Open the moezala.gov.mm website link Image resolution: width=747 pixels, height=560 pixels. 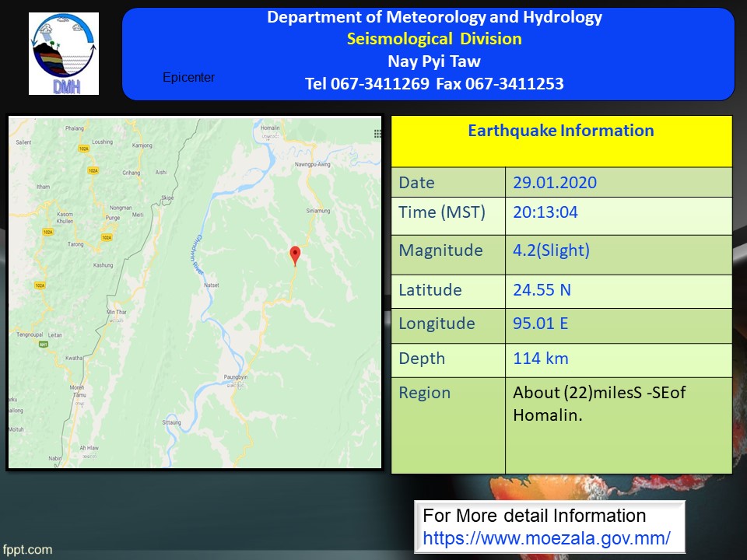[546, 537]
